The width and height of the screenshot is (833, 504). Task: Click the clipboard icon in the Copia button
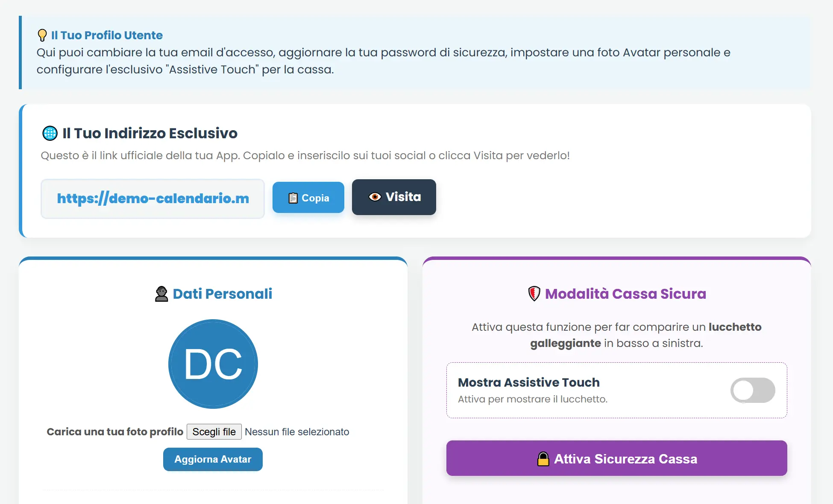tap(293, 198)
